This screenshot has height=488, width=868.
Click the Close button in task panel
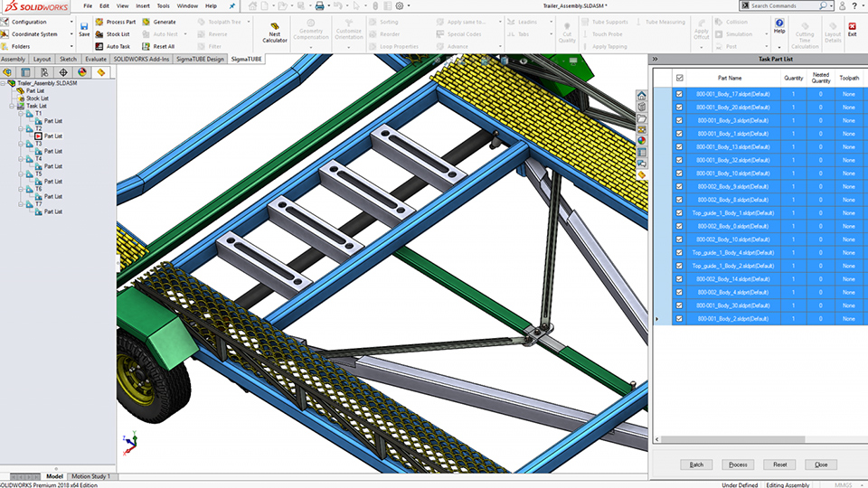(x=821, y=465)
